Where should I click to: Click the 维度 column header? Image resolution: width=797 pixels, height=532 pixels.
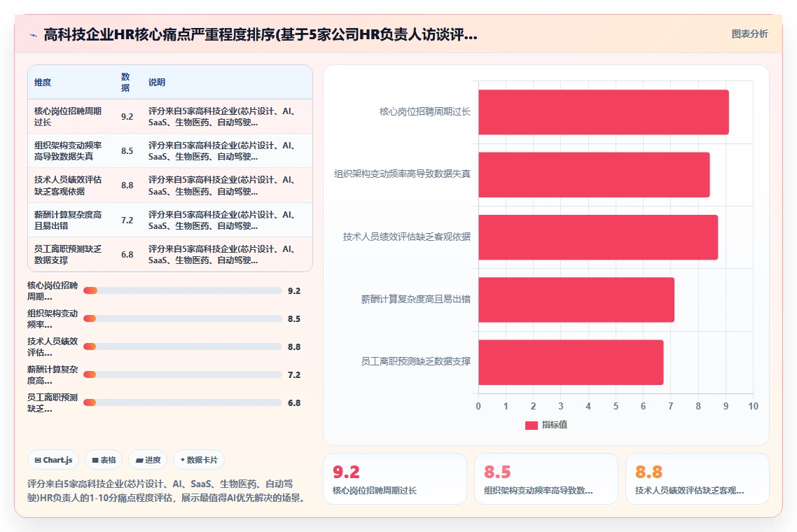point(43,83)
